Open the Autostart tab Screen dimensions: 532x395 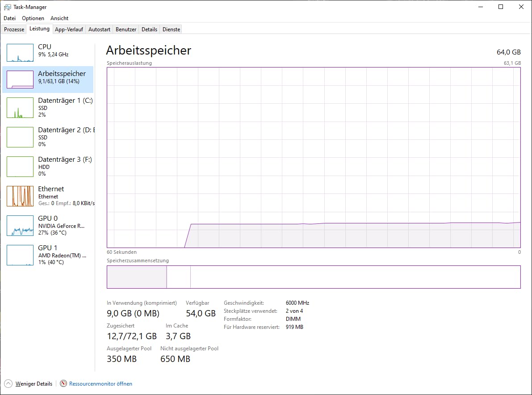99,29
